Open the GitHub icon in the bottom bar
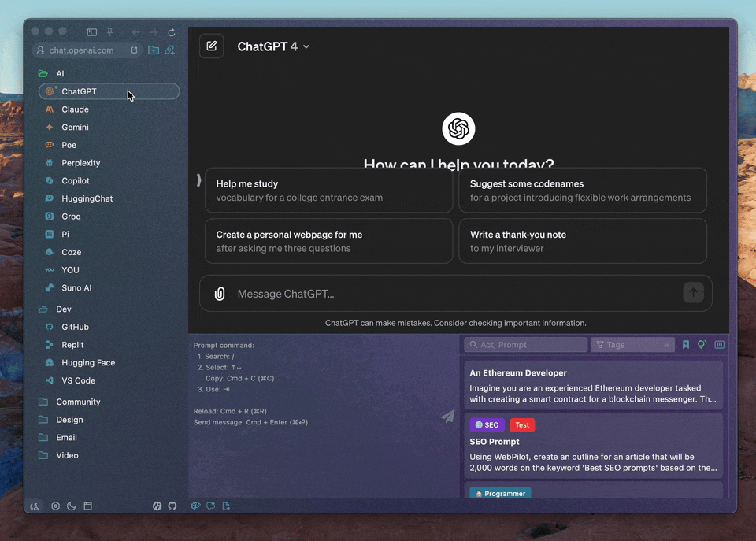The image size is (756, 541). pos(172,506)
